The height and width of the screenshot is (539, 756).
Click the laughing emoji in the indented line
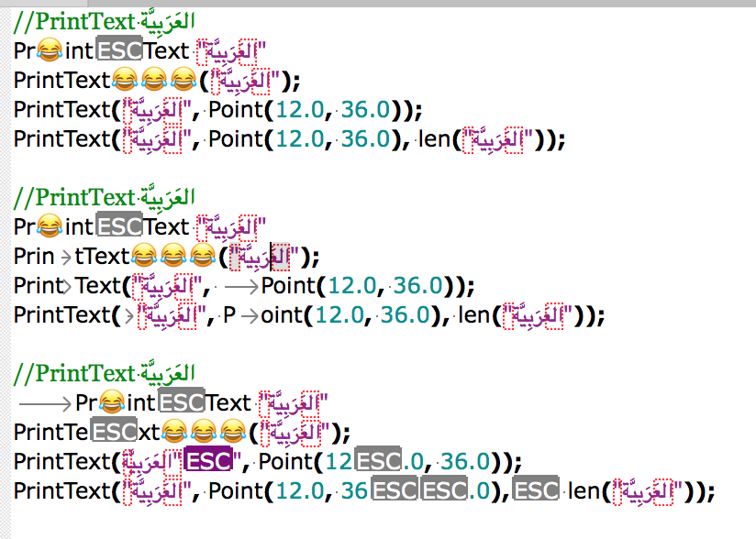[111, 402]
